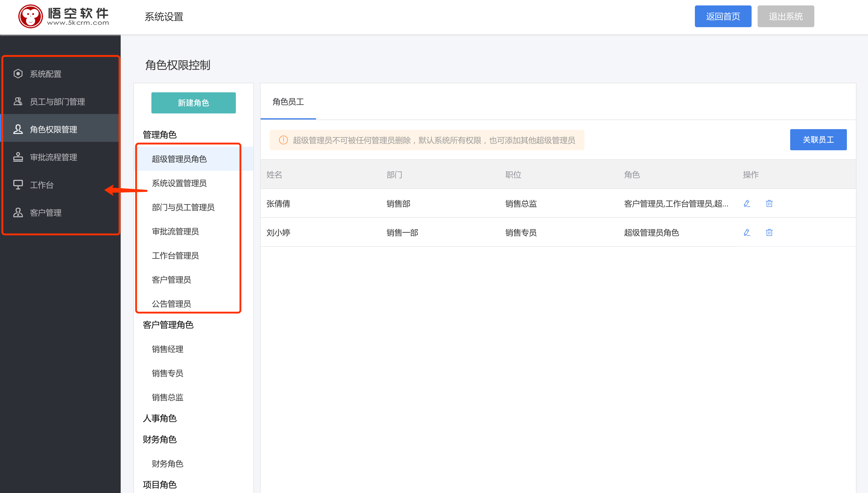Click the 销售总监 position cell in 张倩倩 row

click(521, 203)
